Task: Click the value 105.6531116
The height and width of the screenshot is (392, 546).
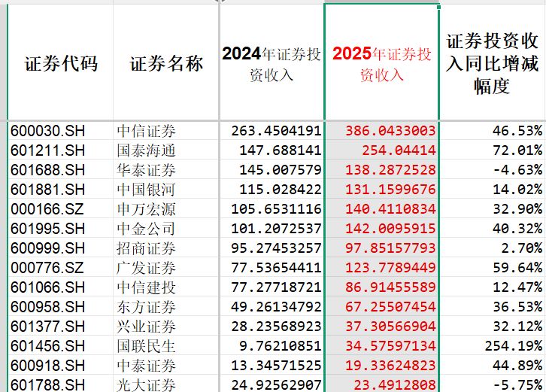Action: [x=276, y=209]
